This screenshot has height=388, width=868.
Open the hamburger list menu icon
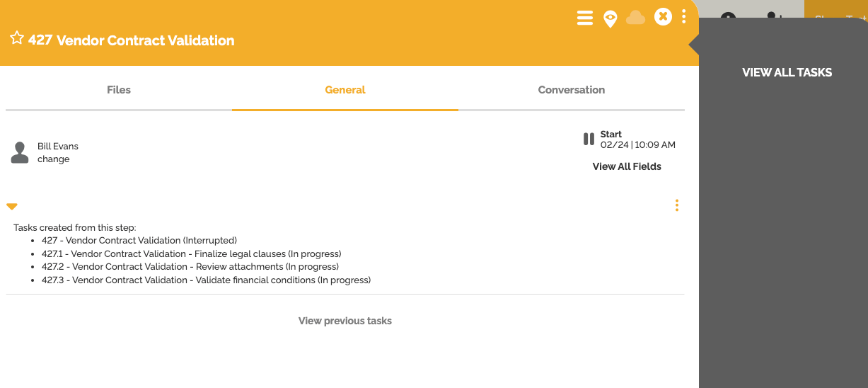coord(585,18)
